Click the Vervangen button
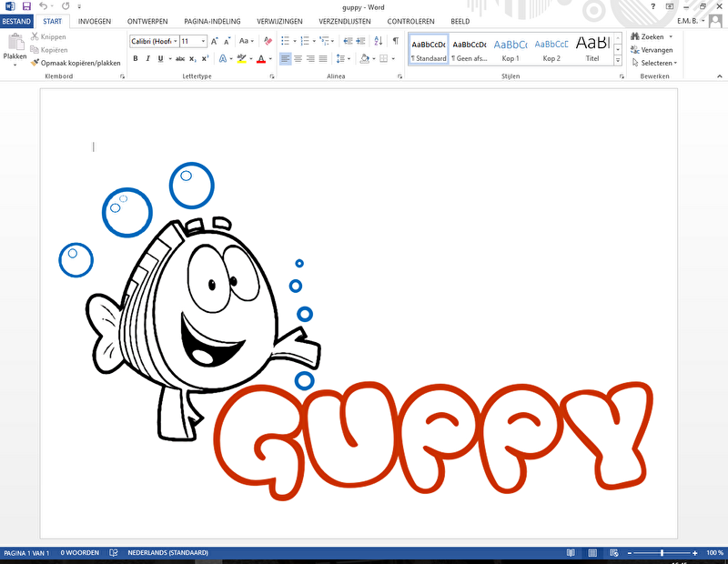The height and width of the screenshot is (564, 728). point(652,50)
